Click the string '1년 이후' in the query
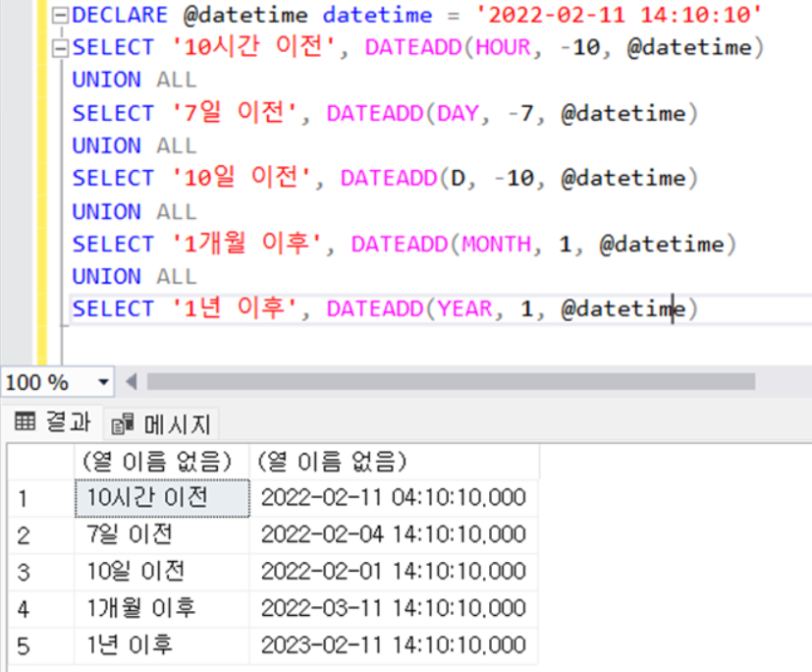This screenshot has height=672, width=812. point(234,308)
